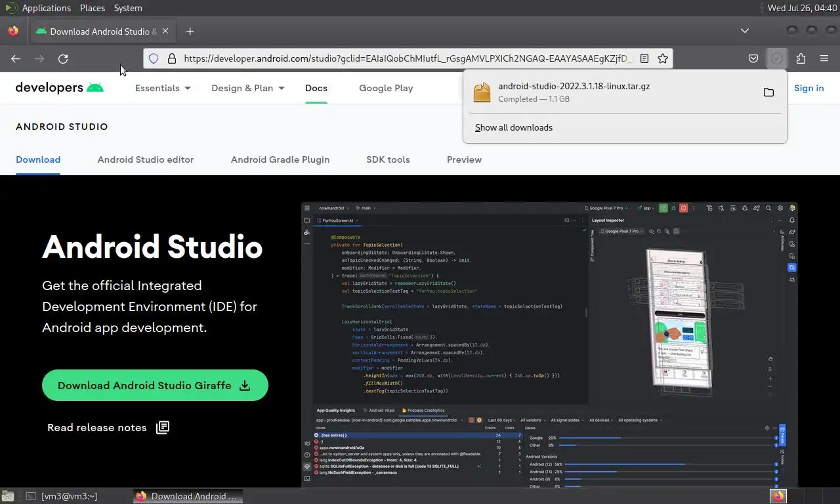Close the Download Android Studio tab
This screenshot has width=840, height=504.
(x=165, y=31)
